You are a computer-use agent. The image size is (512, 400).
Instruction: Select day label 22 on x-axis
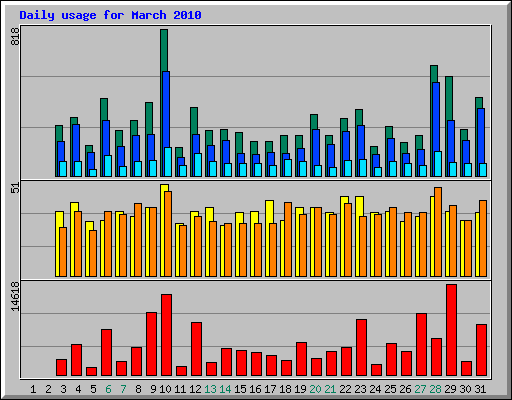345,389
